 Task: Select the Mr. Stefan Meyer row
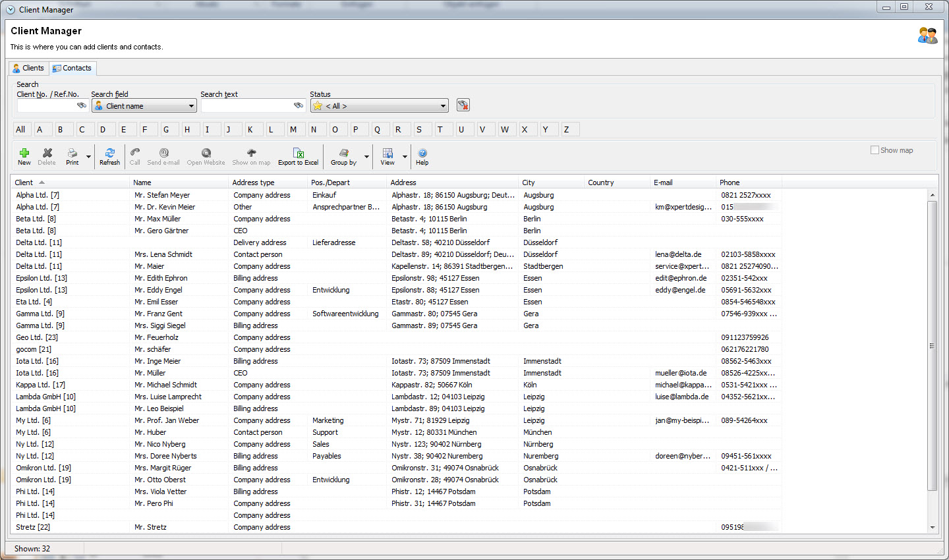[162, 195]
